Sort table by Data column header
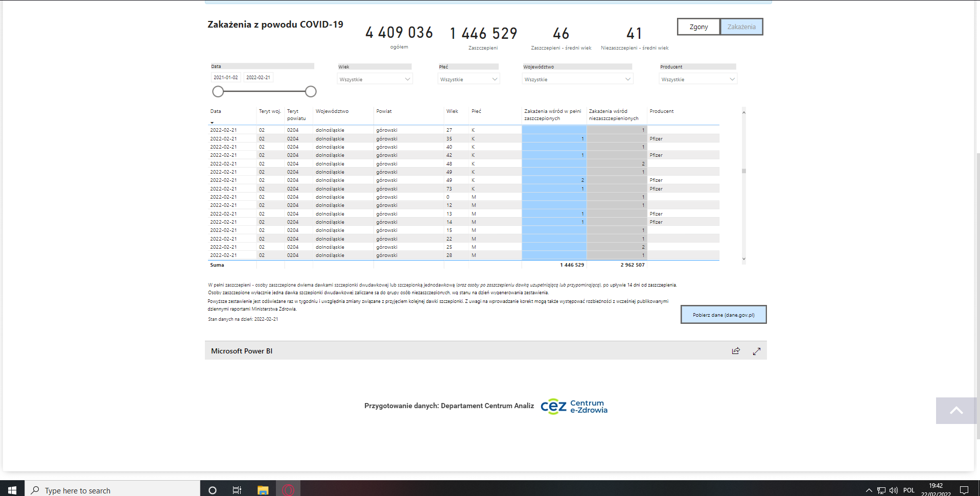 point(216,111)
